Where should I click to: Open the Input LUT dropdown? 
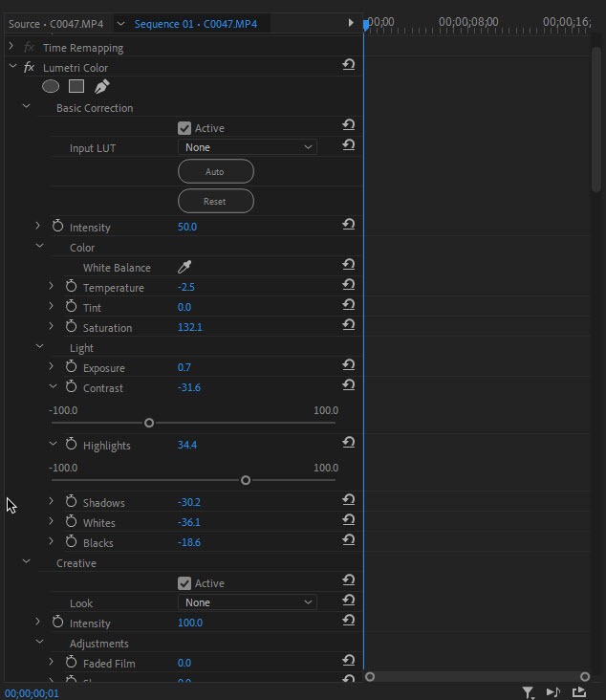(x=247, y=147)
